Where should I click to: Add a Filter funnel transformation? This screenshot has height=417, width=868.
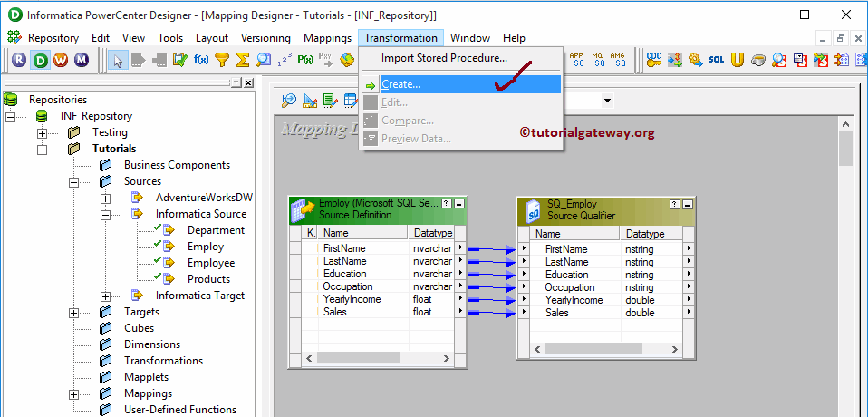pyautogui.click(x=222, y=60)
